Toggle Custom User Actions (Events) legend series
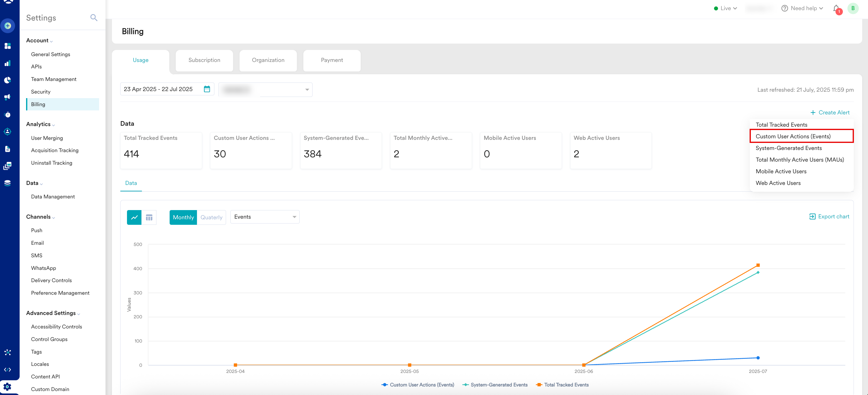The height and width of the screenshot is (395, 868). (x=417, y=385)
